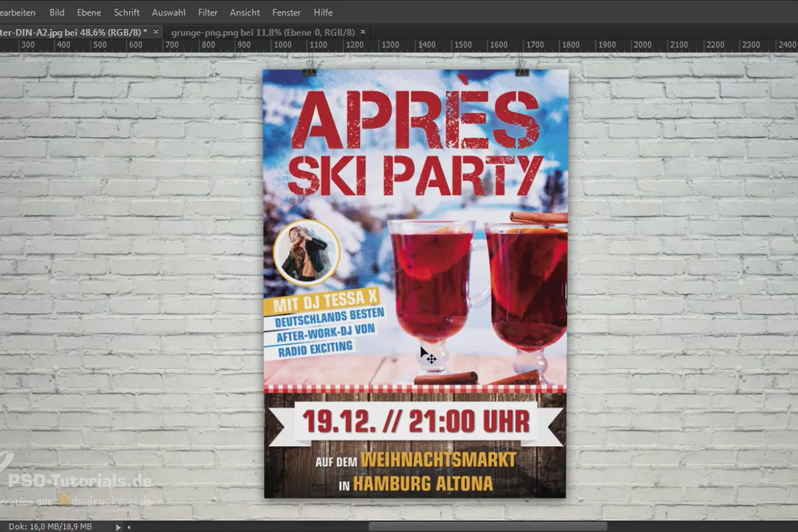Open the Bearbeiten menu
The height and width of the screenshot is (532, 798).
point(17,12)
